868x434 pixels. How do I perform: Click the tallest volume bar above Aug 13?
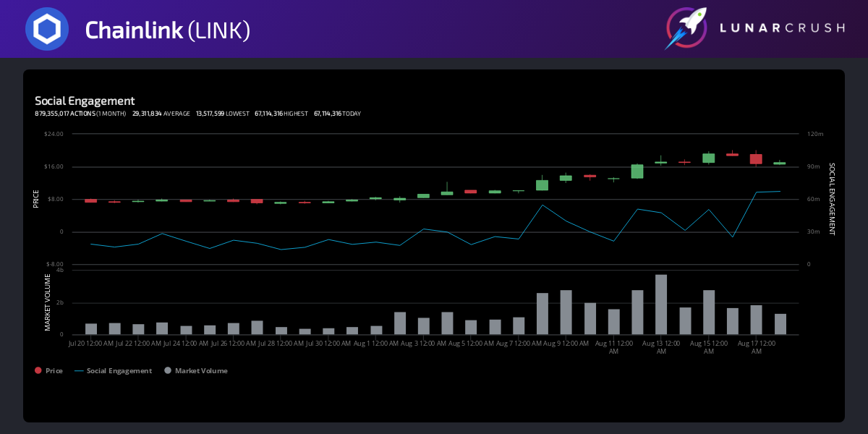coord(661,305)
